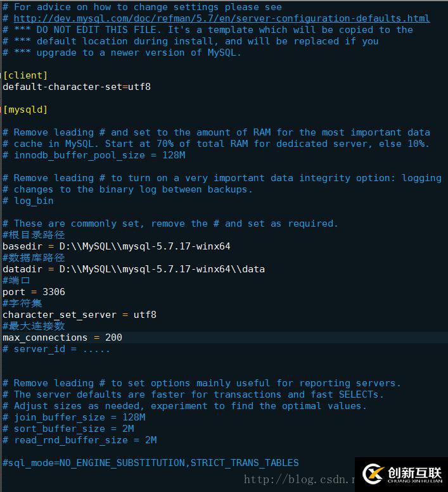Click the 'For advice on how to change' comment
The width and height of the screenshot is (448, 492).
click(142, 7)
